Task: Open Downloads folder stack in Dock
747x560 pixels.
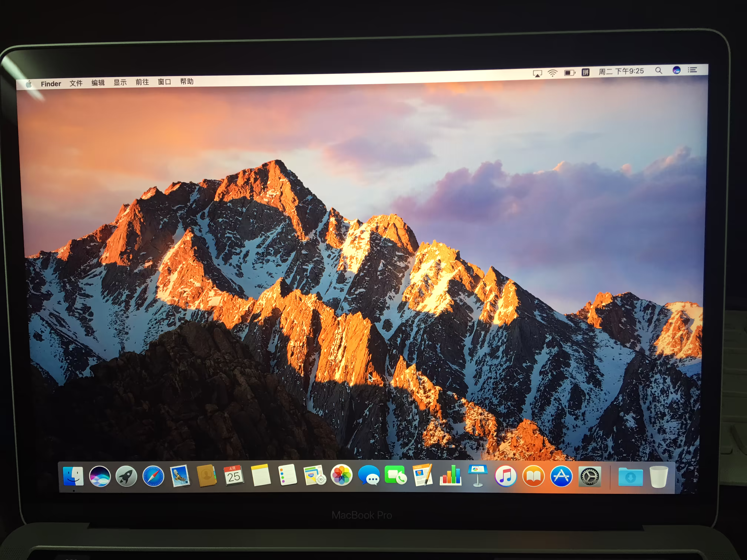Action: 630,477
